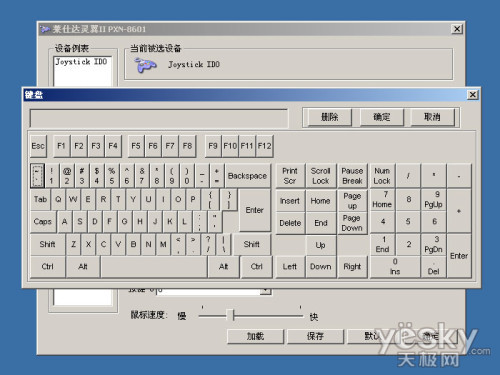The width and height of the screenshot is (500, 375).
Task: Click the numpad 0 Ins key
Action: [x=395, y=267]
